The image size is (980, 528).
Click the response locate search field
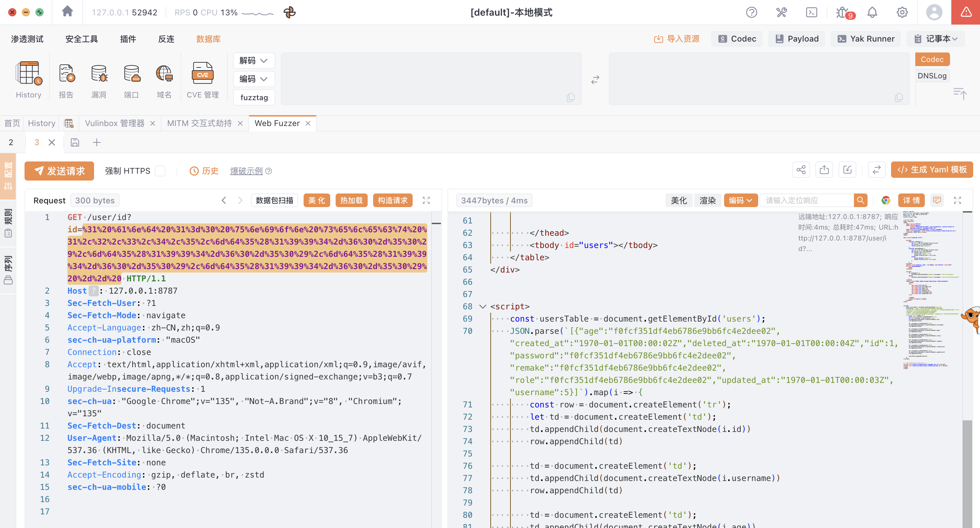coord(807,201)
